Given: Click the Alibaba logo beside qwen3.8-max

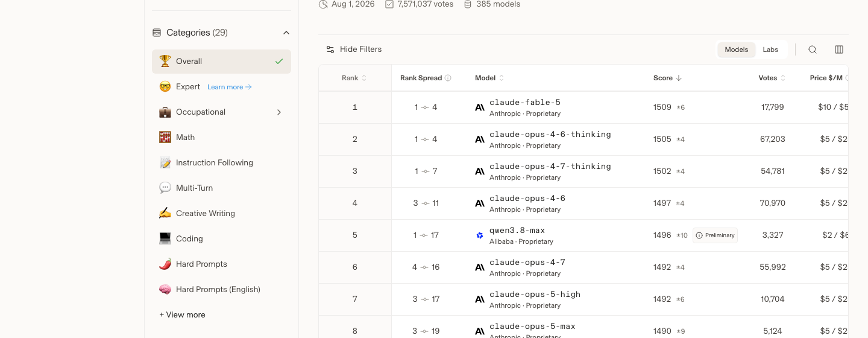Looking at the screenshot, I should 480,235.
